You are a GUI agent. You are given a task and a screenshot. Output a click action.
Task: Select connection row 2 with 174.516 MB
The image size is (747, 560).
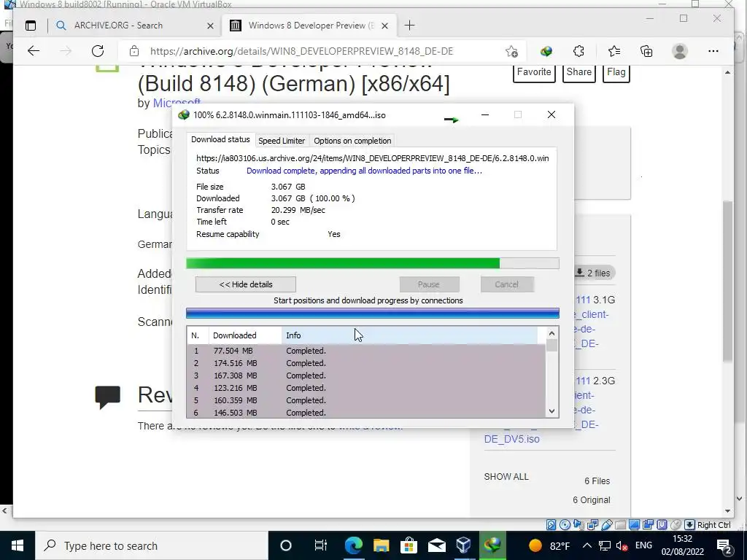coord(366,363)
